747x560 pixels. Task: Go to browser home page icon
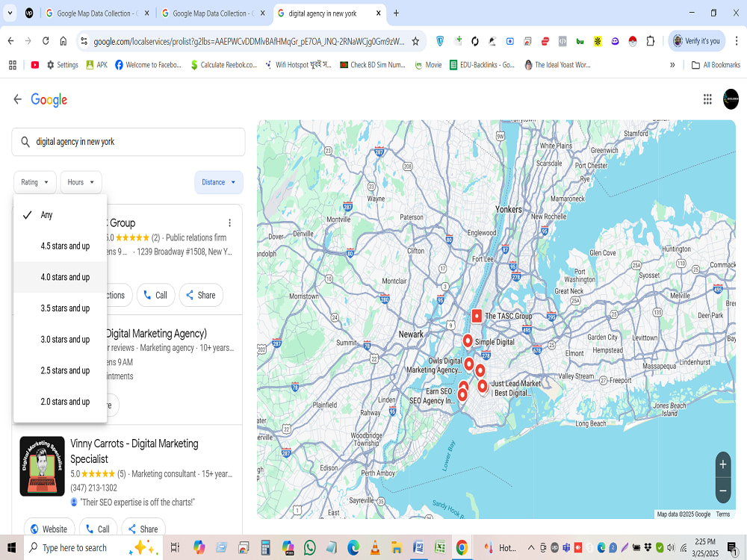[x=63, y=41]
